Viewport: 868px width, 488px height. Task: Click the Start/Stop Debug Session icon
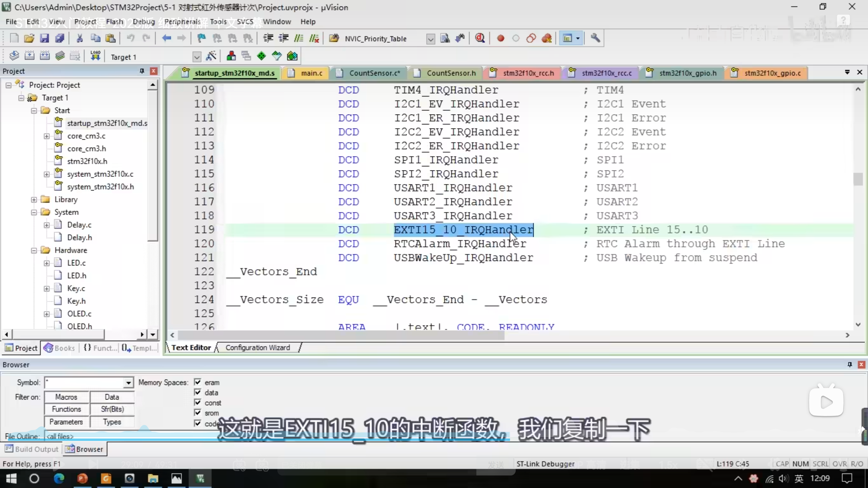coord(480,38)
